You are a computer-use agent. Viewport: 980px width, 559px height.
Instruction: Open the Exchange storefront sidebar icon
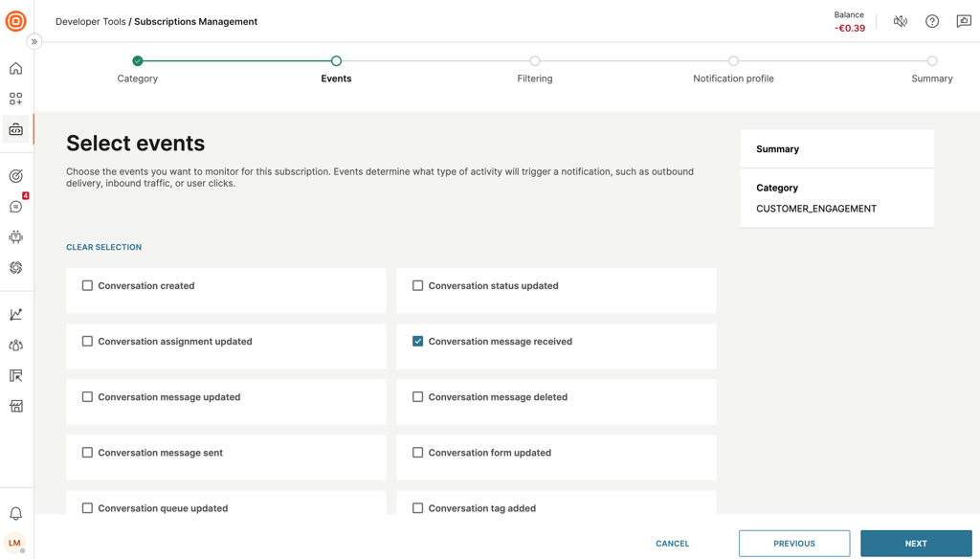(x=15, y=407)
